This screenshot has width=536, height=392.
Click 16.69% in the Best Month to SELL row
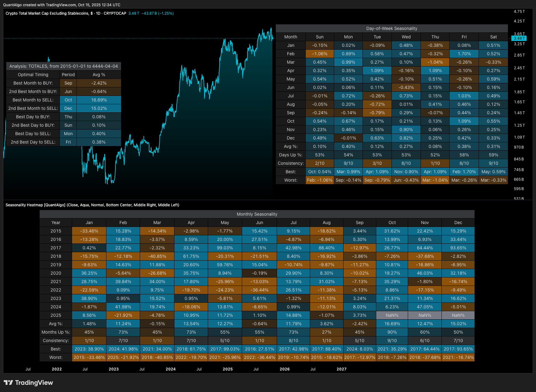click(99, 100)
